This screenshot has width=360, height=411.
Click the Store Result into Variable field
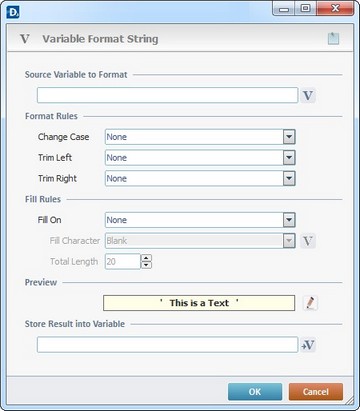tap(167, 345)
